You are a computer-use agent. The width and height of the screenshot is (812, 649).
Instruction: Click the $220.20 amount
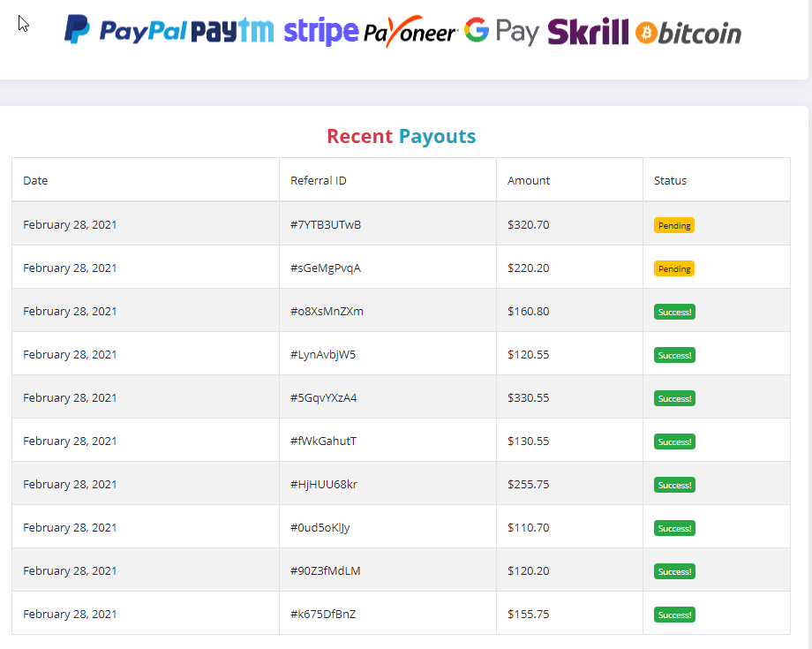coord(528,268)
